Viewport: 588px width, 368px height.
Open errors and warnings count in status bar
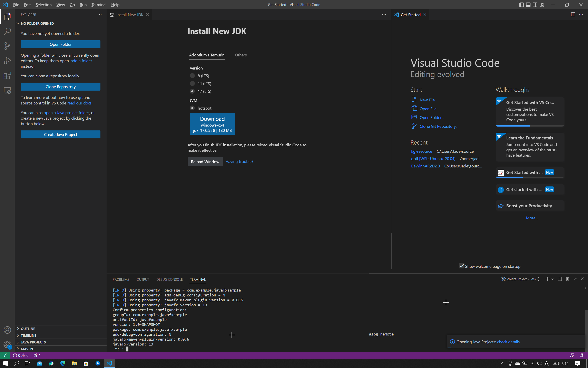click(x=21, y=355)
